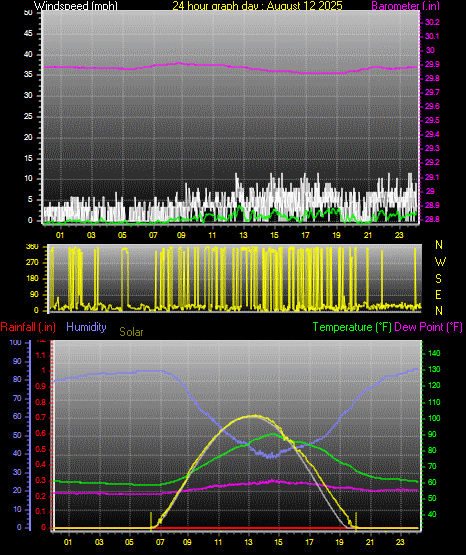Click hour 19 on the lower graph axis
This screenshot has width=466, height=555.
[x=339, y=542]
